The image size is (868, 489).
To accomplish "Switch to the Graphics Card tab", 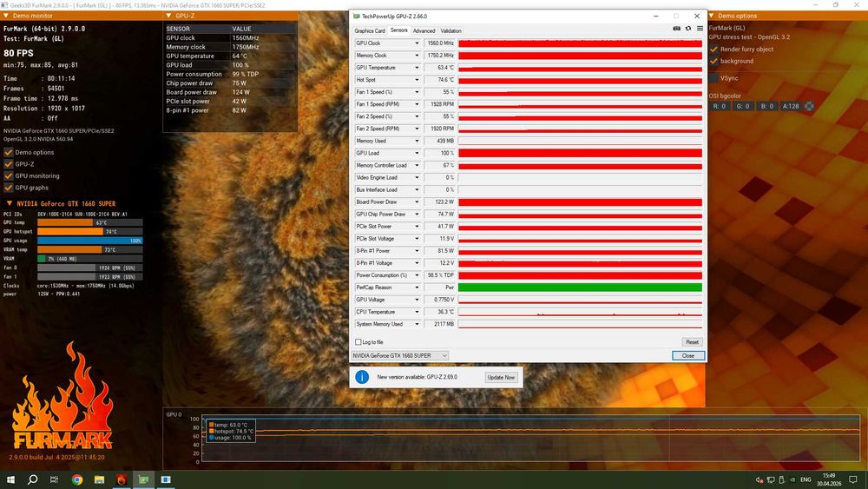I will click(369, 31).
